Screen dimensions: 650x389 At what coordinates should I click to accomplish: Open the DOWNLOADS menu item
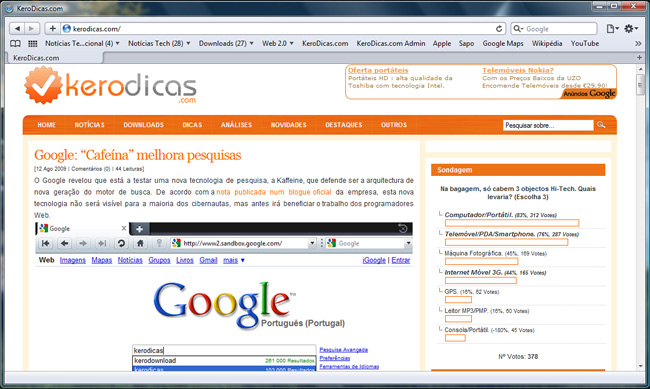[x=143, y=125]
